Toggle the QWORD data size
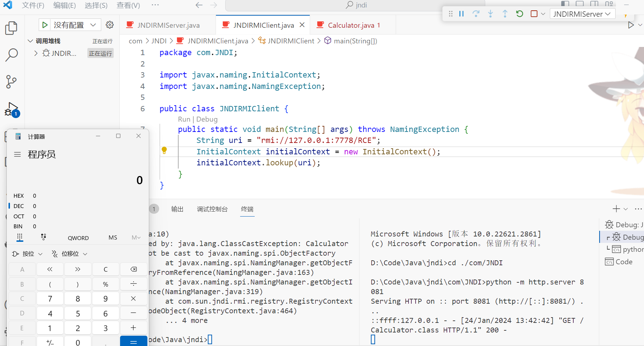 click(x=78, y=238)
